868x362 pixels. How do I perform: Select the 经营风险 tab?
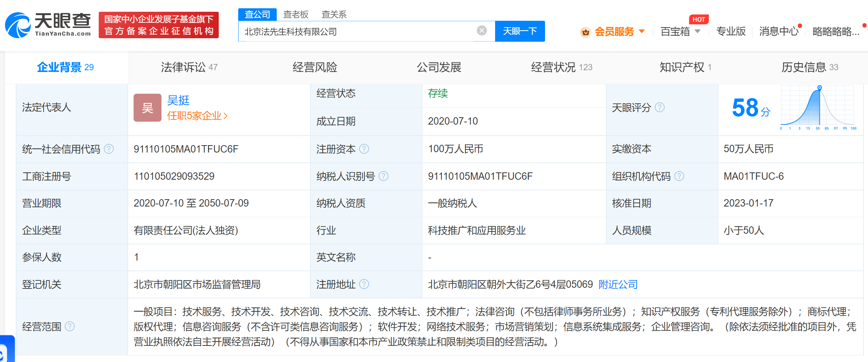(315, 67)
